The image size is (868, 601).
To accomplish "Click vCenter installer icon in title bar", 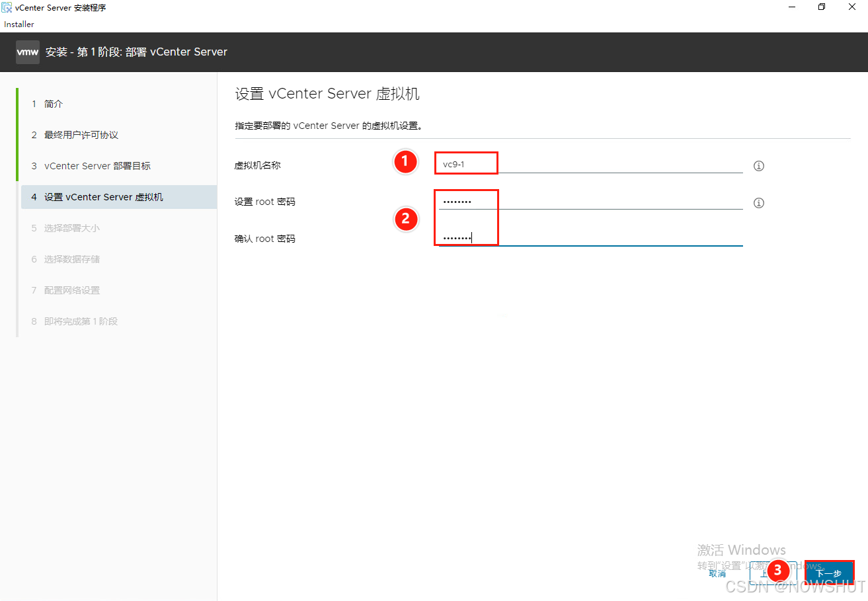I will pos(7,7).
